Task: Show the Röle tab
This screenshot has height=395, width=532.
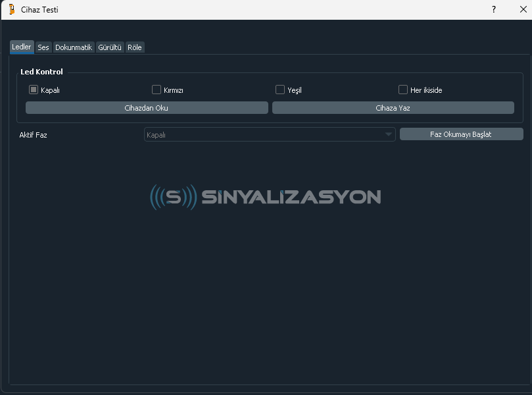Action: [135, 47]
